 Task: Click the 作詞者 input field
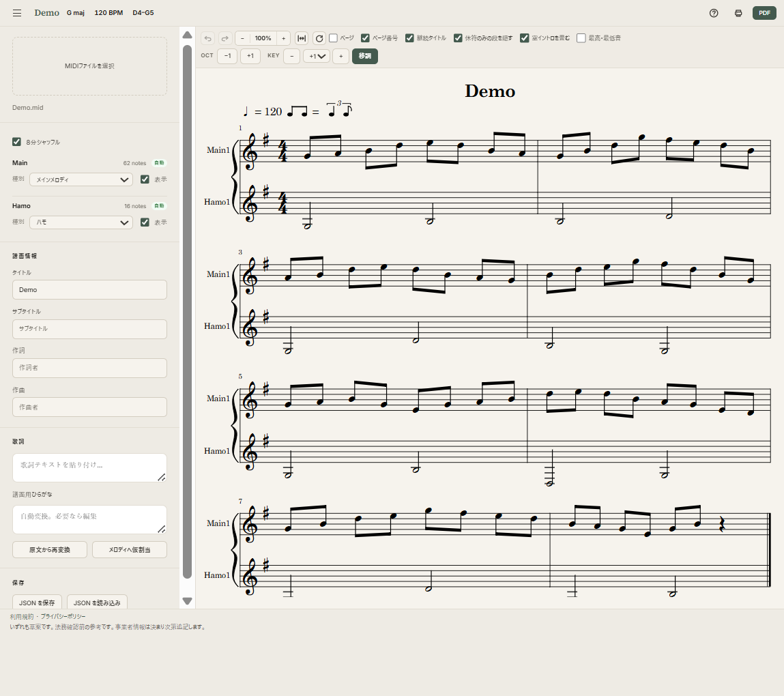(x=89, y=368)
